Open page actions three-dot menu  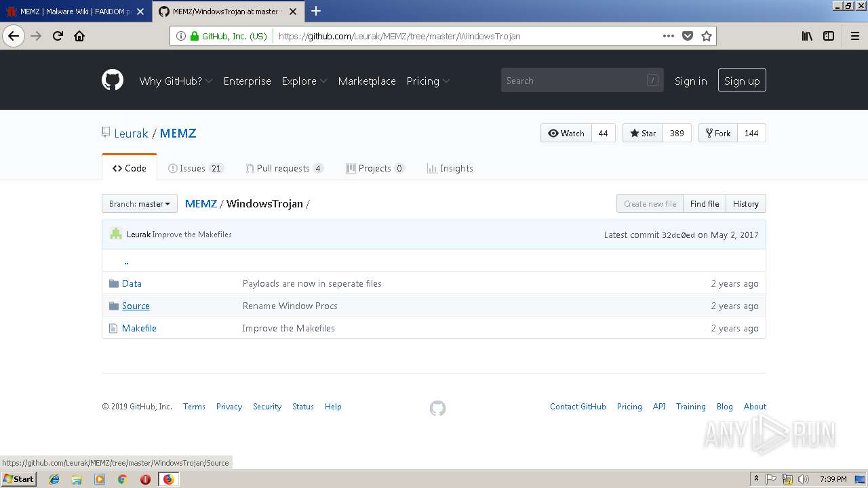coord(669,36)
